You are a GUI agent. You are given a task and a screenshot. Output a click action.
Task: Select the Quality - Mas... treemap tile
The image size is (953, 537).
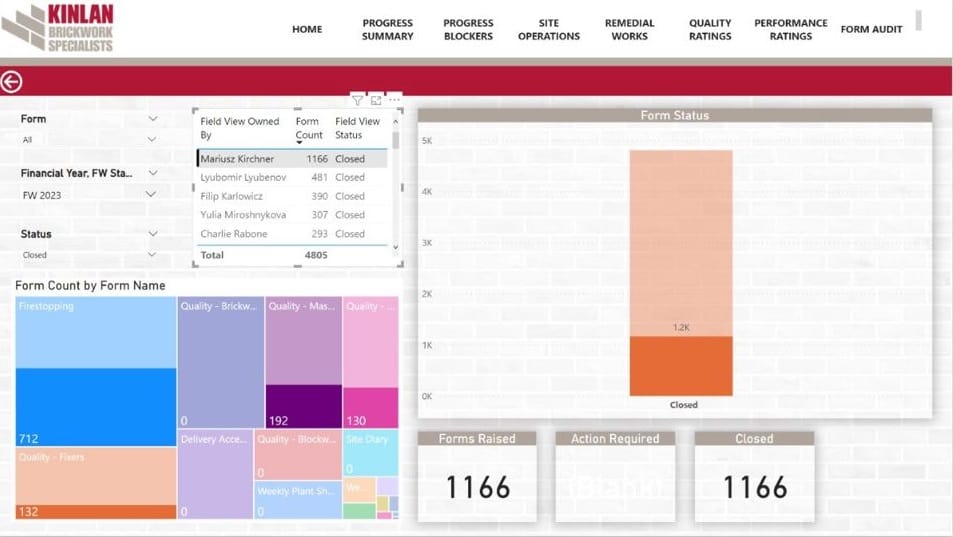tap(304, 363)
